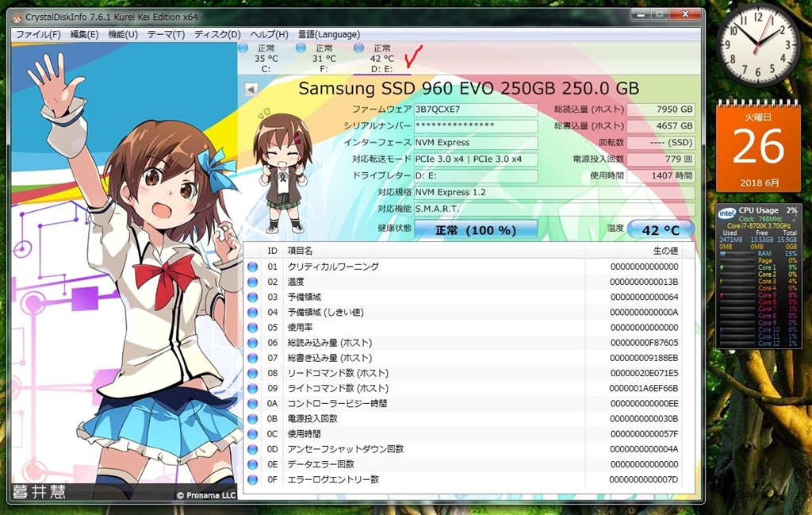This screenshot has width=812, height=515.
Task: Click the analog clock desktop gadget
Action: tap(758, 44)
